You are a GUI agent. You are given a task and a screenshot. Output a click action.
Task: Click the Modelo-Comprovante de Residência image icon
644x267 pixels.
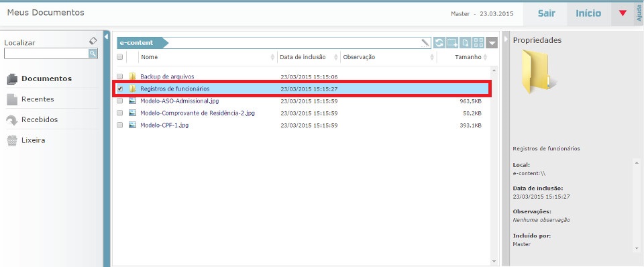(x=132, y=113)
